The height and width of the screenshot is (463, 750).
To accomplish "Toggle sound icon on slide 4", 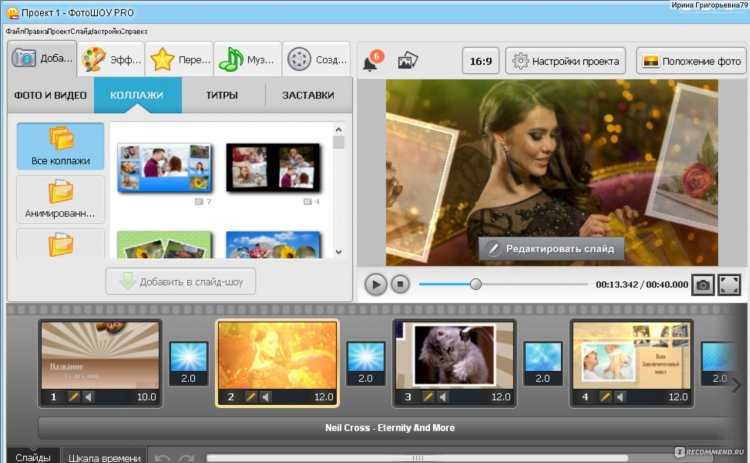I will click(x=620, y=397).
